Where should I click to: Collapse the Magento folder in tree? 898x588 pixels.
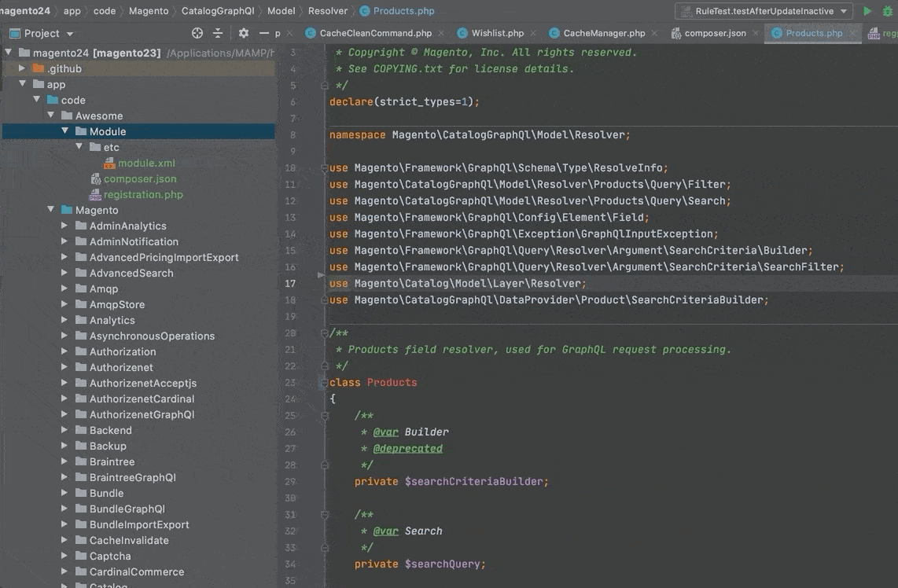[x=51, y=211]
